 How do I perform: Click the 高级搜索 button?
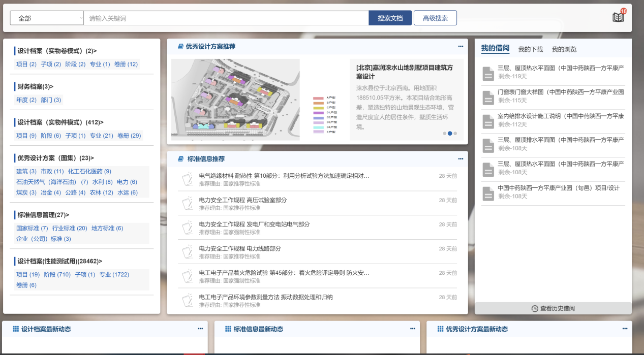(x=435, y=18)
